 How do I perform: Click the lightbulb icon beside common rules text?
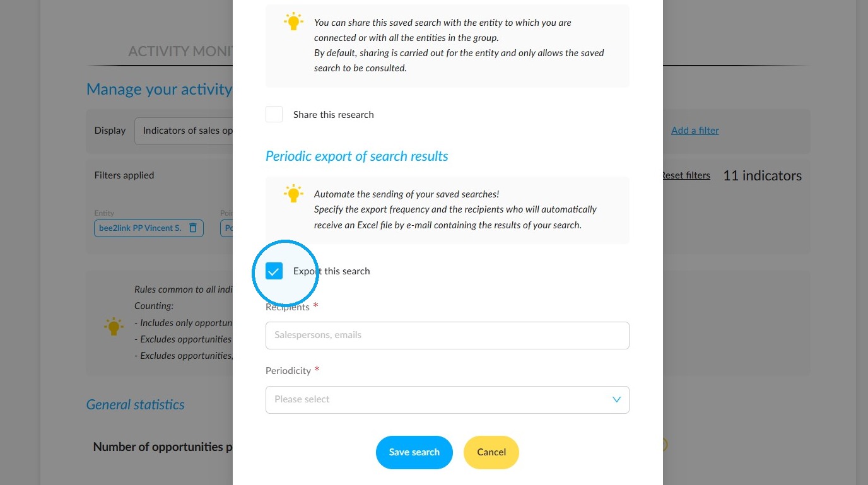(114, 327)
